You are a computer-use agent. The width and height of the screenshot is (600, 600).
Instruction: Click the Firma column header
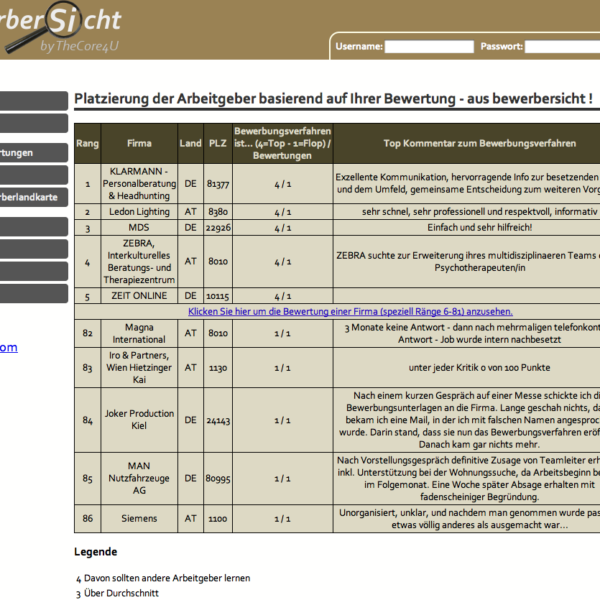[139, 143]
